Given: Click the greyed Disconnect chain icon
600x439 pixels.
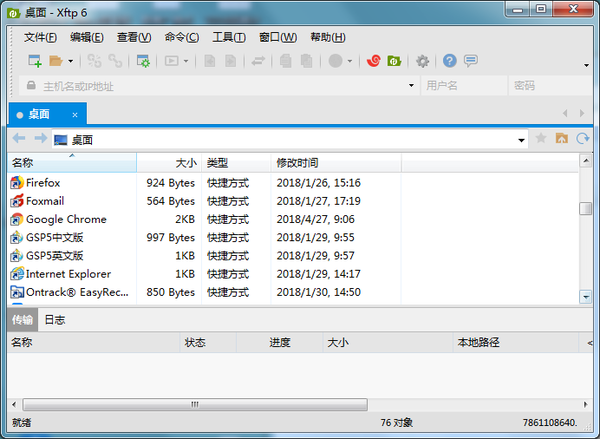Looking at the screenshot, I should pos(115,61).
